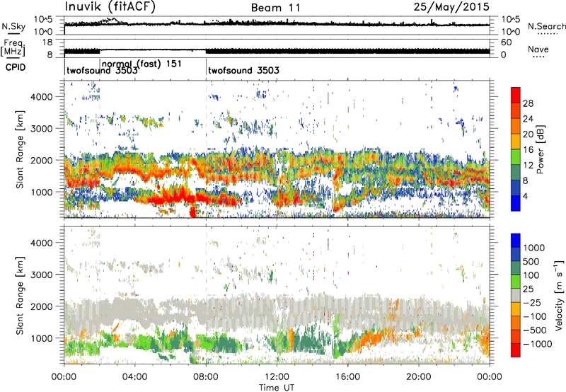Click the '3000' tick on the velocity panel
566x392 pixels.
41,275
